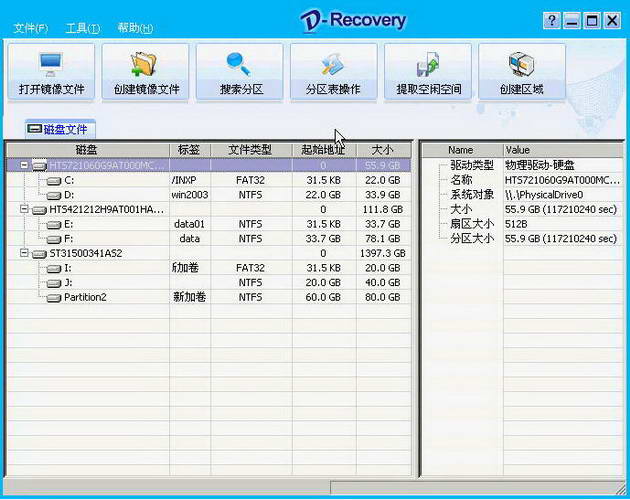The image size is (630, 500).
Task: Select drive icon for C: partition
Action: (54, 181)
